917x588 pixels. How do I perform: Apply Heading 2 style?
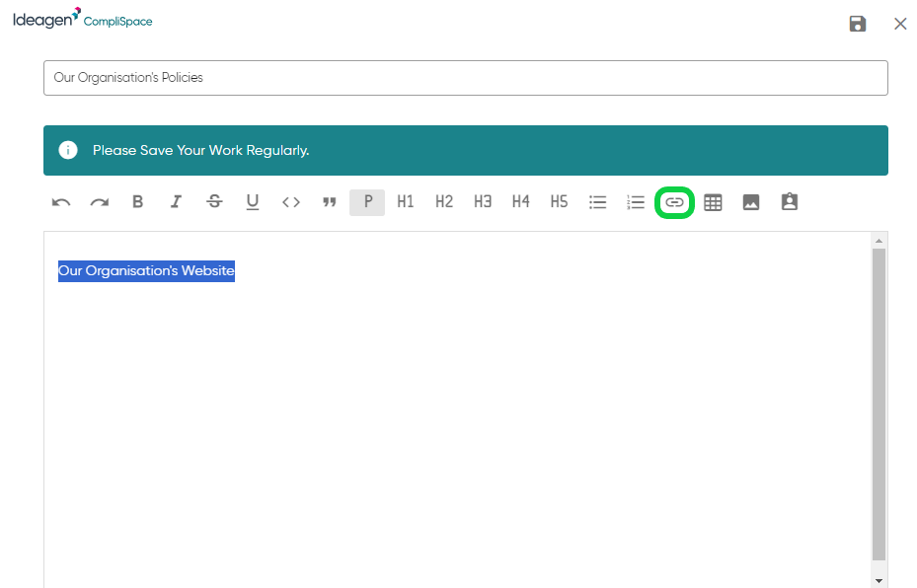pyautogui.click(x=444, y=201)
